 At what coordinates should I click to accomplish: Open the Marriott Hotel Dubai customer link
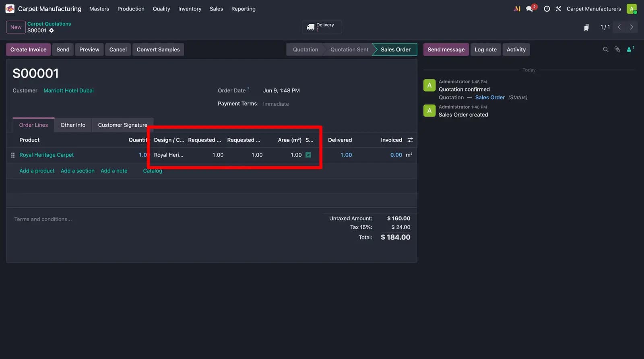coord(68,90)
